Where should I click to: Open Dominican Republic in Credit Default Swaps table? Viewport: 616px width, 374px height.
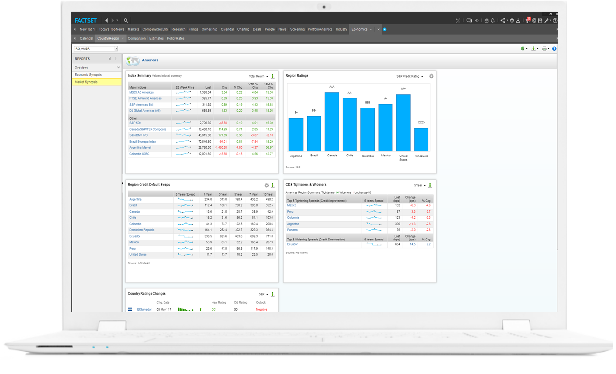point(142,230)
